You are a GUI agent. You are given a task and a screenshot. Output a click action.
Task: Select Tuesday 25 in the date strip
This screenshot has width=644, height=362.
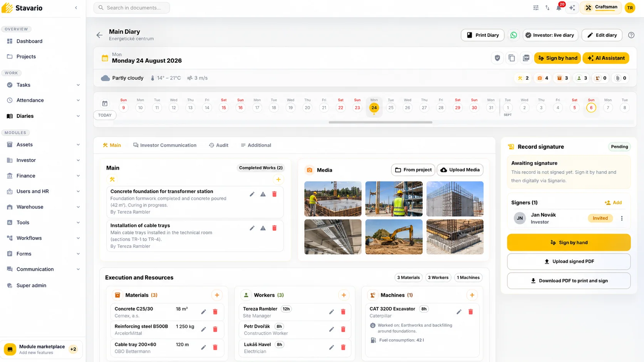tap(391, 108)
